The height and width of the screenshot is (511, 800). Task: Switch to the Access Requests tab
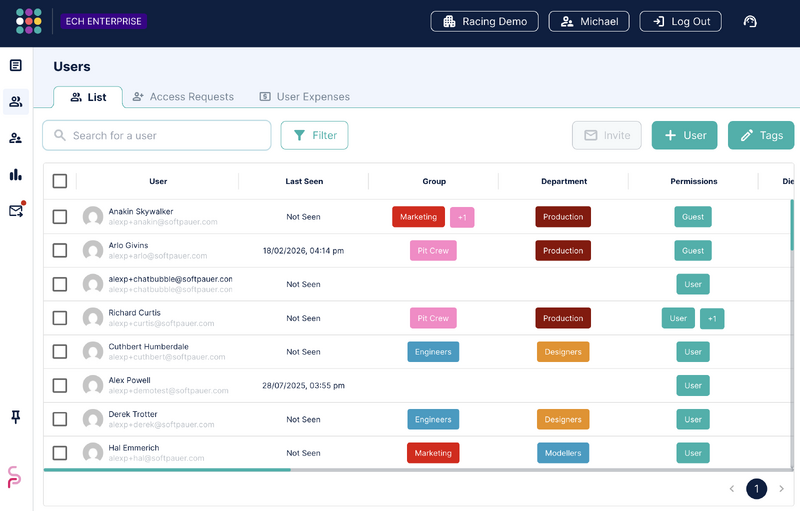[x=183, y=97]
